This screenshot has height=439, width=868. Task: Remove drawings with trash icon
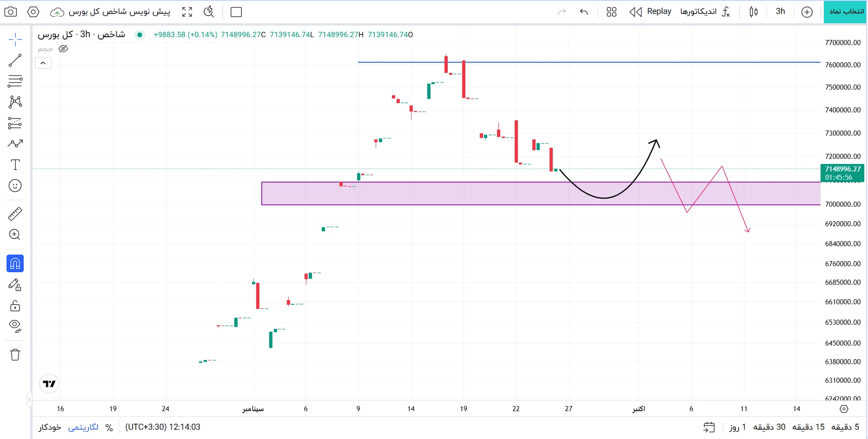[x=15, y=355]
